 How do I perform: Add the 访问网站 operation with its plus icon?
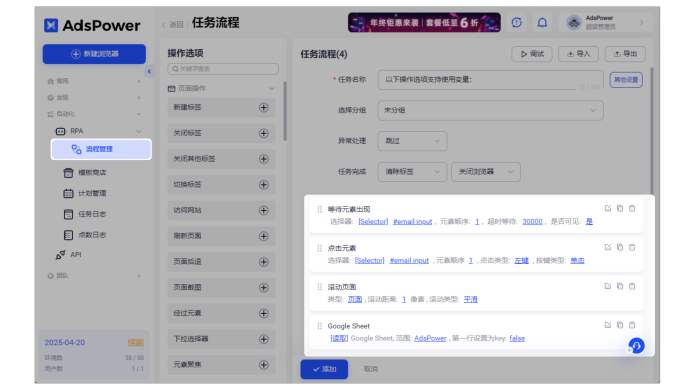(x=264, y=210)
